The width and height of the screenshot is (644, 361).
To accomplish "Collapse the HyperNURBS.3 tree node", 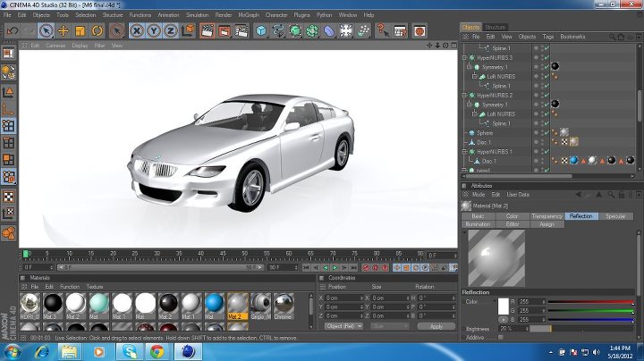I will pyautogui.click(x=464, y=58).
